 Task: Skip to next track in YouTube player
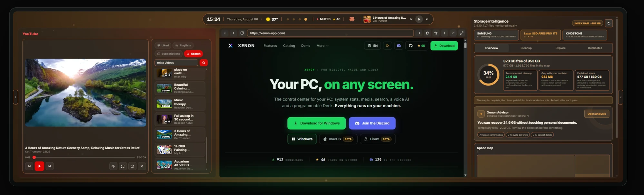(50, 166)
